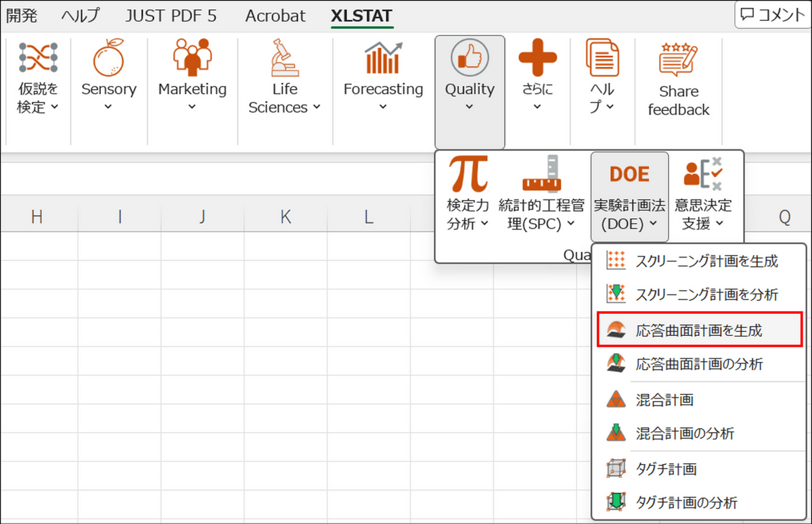Open the 開発 ribbon tab
812x524 pixels.
pos(22,16)
